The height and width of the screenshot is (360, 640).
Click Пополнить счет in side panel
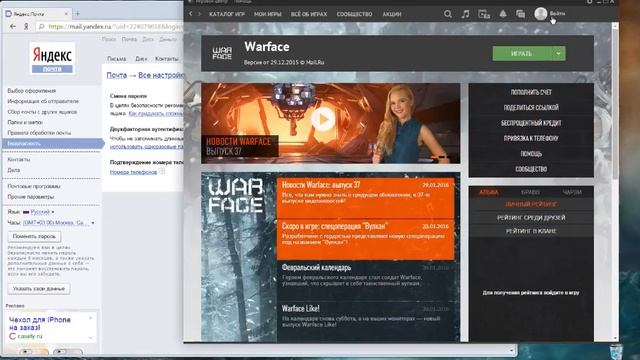(531, 92)
